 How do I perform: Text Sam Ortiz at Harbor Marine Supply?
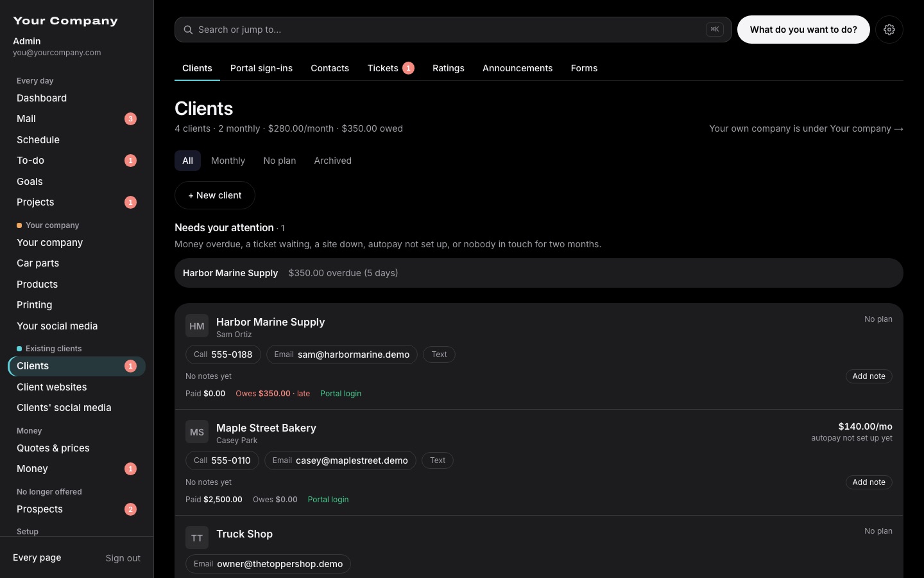point(439,355)
